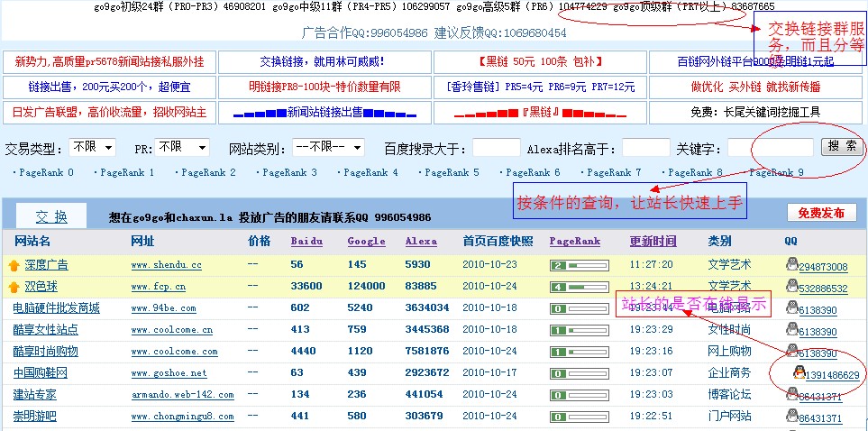
Task: Click the QQ penguin icon for 双色球
Action: coord(791,286)
